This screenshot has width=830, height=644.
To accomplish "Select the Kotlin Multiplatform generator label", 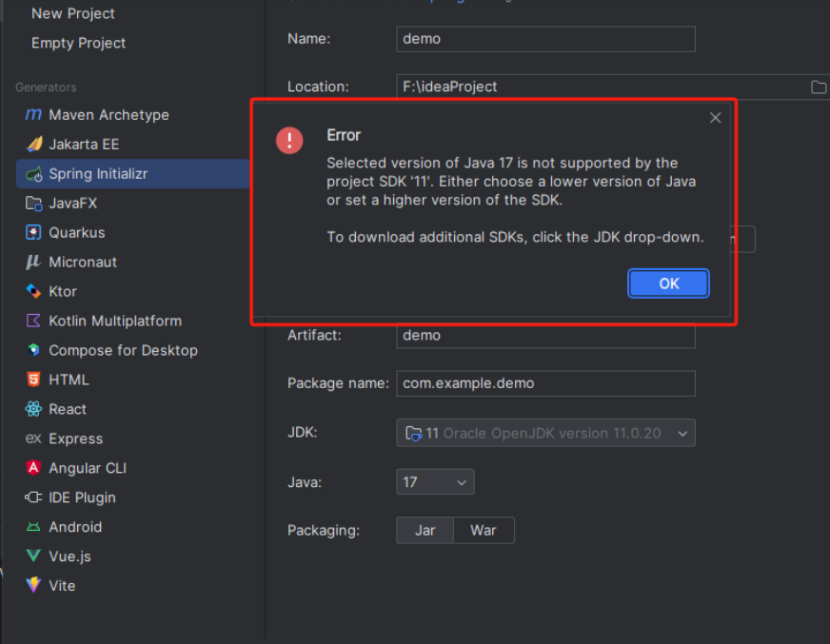I will tap(115, 322).
